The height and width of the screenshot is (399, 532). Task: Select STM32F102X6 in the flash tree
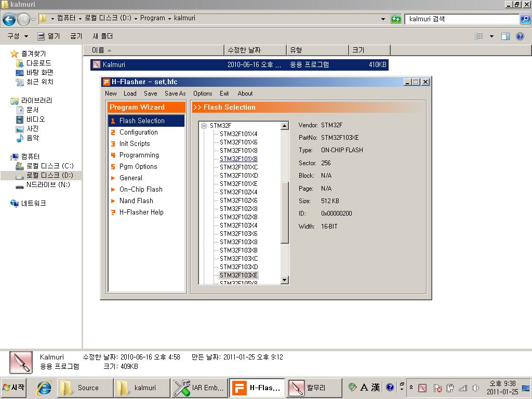pyautogui.click(x=238, y=200)
